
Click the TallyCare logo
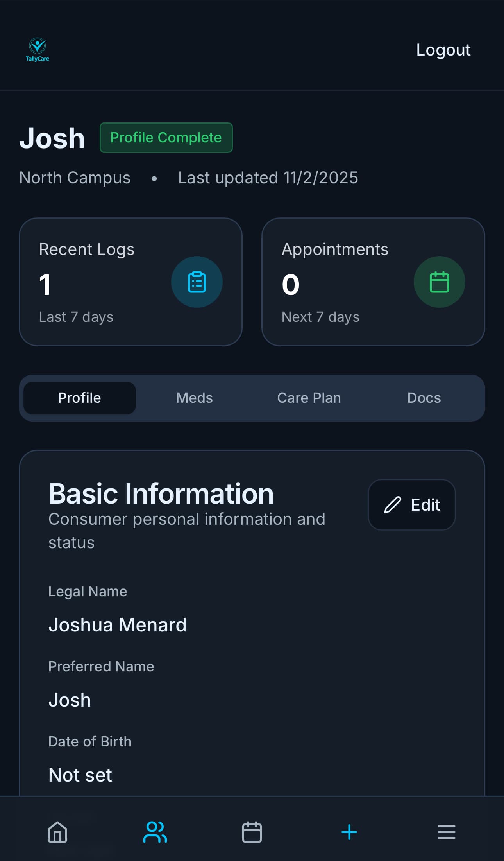click(38, 50)
